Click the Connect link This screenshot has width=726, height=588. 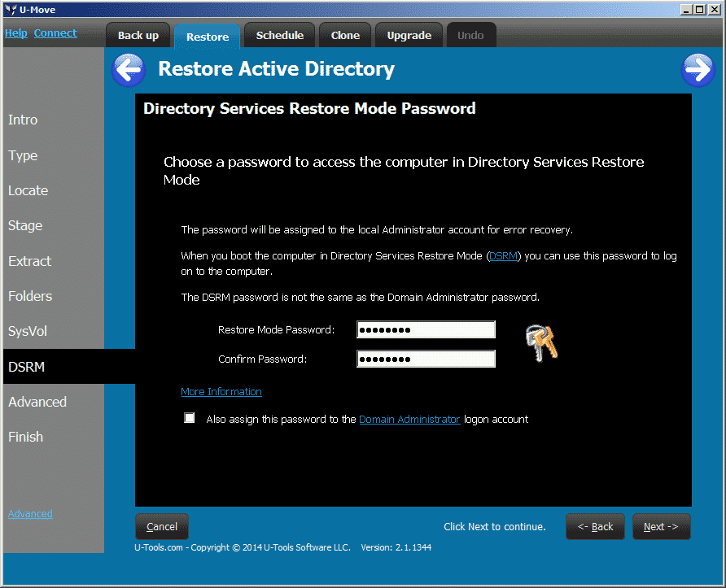[x=55, y=33]
